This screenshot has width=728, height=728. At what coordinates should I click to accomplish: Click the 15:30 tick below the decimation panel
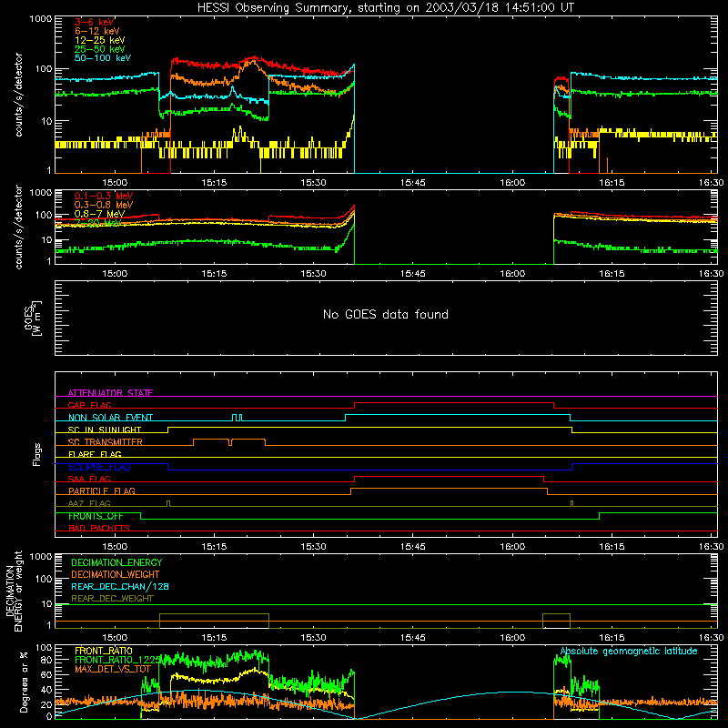(313, 638)
